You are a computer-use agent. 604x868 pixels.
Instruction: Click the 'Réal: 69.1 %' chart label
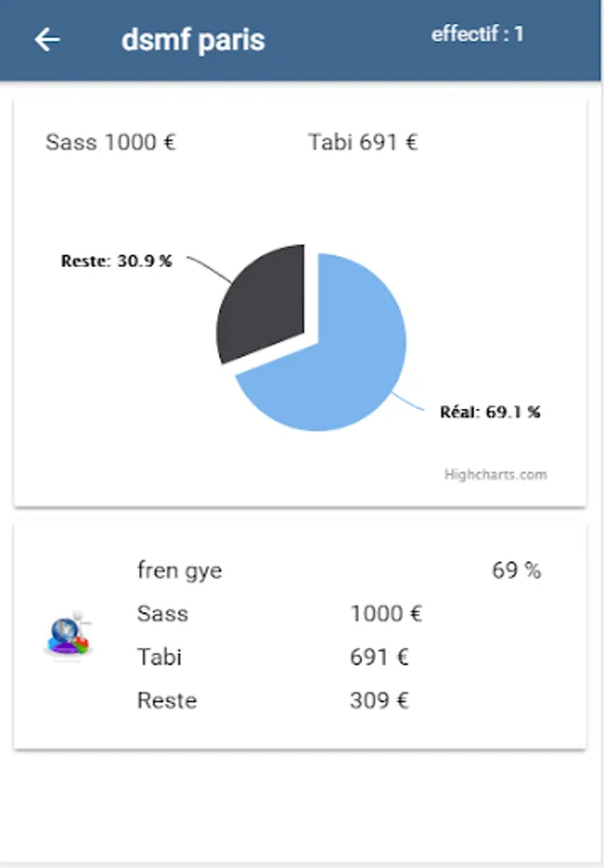pyautogui.click(x=490, y=412)
